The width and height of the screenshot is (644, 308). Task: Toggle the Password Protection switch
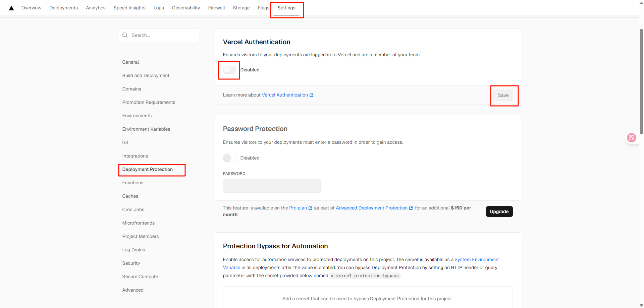[230, 158]
